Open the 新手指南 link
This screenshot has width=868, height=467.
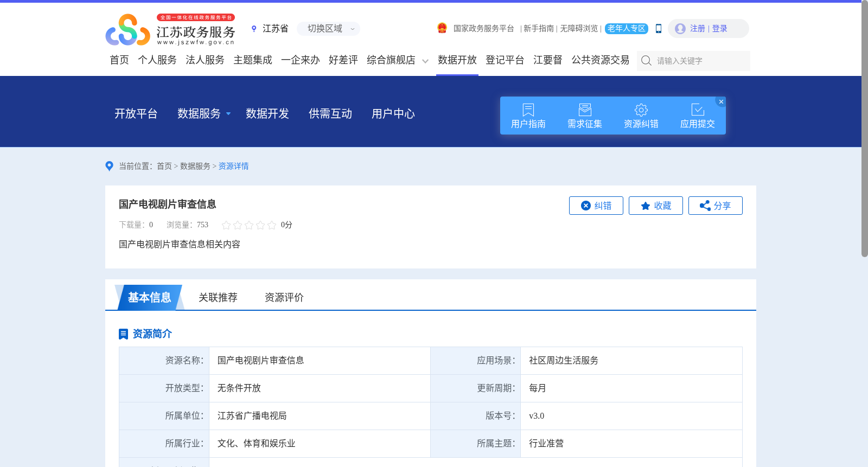click(x=539, y=29)
